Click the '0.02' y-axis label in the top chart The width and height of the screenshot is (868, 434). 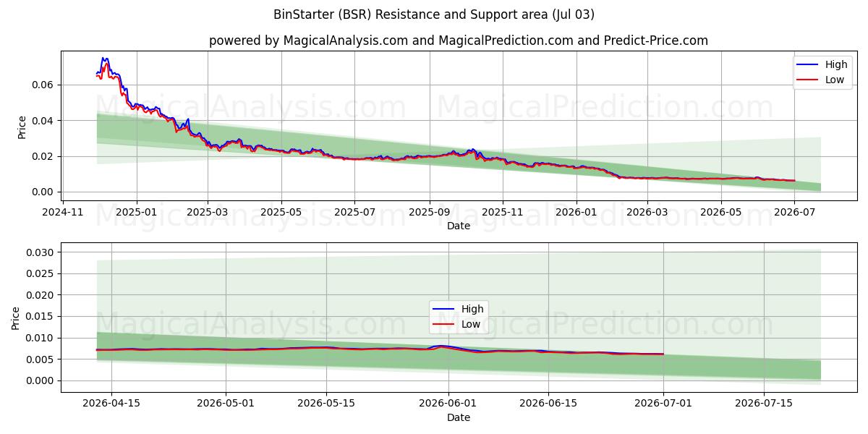point(44,156)
